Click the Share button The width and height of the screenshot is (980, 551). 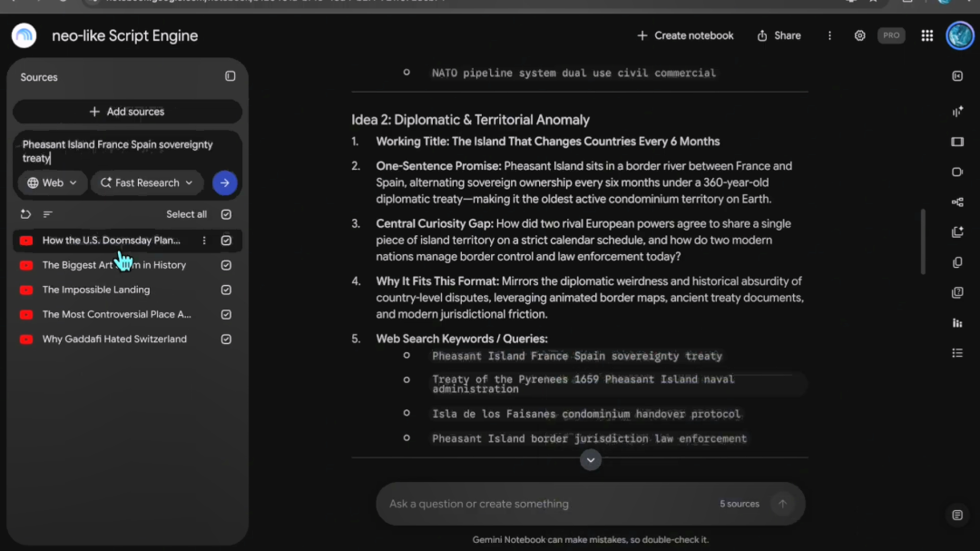click(779, 35)
